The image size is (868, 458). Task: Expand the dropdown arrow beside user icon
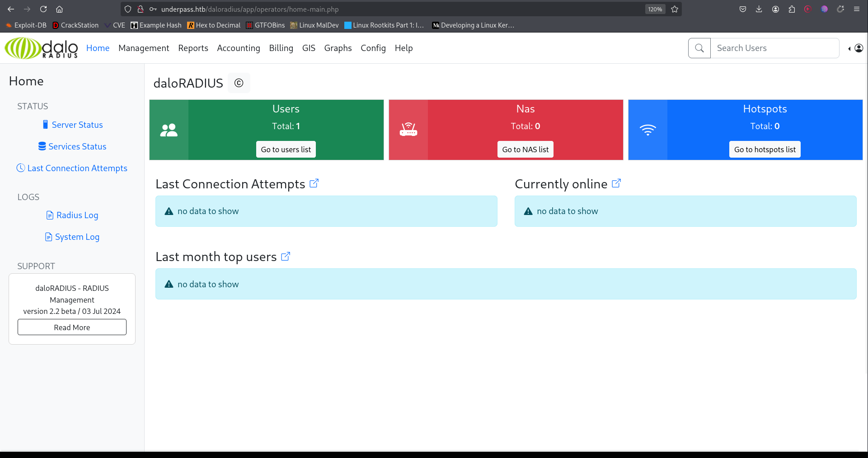click(x=849, y=48)
